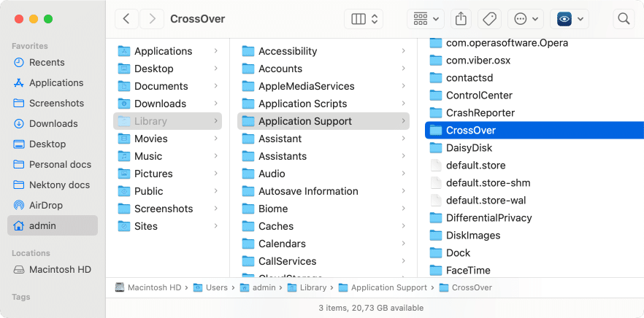Viewport: 644px width, 318px height.
Task: Click the CrashReporter folder icon
Action: point(435,113)
